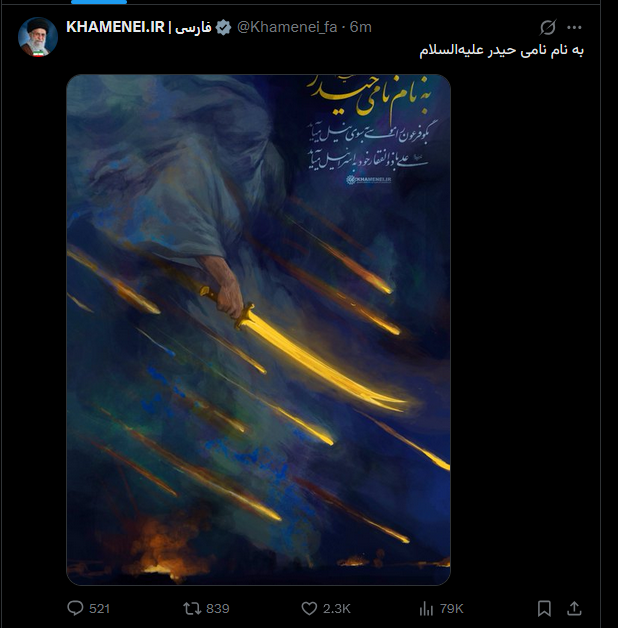
Task: Like the post with the heart icon
Action: point(309,609)
